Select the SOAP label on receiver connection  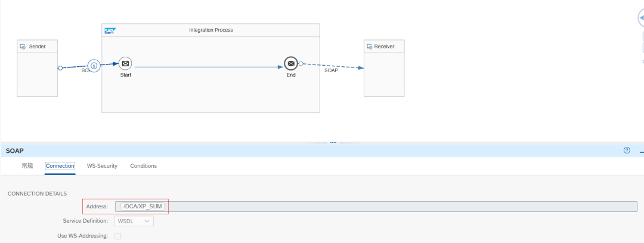click(x=332, y=70)
